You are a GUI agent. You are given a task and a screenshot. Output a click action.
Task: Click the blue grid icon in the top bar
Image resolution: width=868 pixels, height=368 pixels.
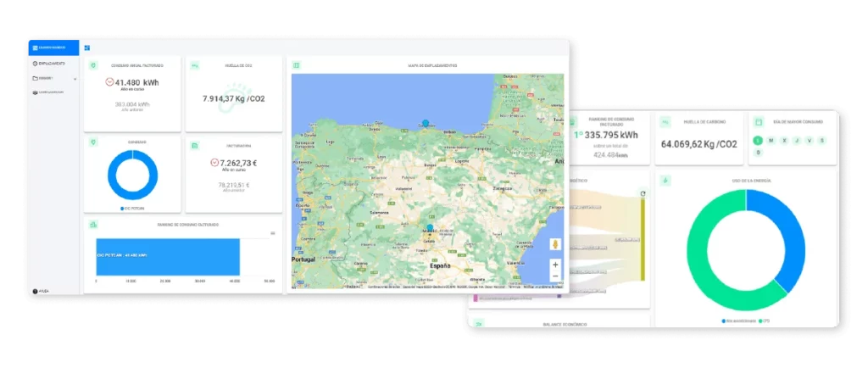tap(87, 47)
